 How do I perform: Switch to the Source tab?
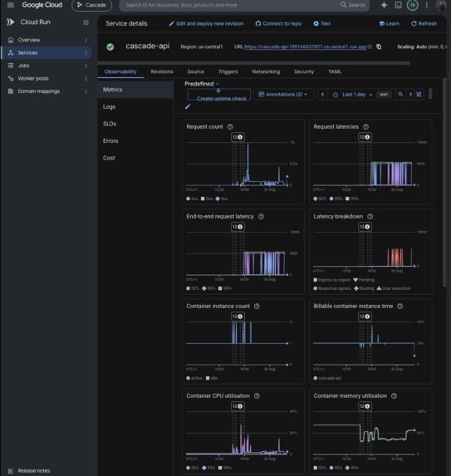(196, 71)
